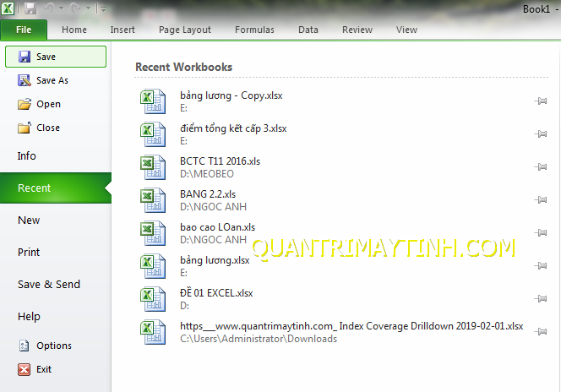
Task: Pin BCTC T11 2016.xls to the list
Action: pyautogui.click(x=541, y=167)
